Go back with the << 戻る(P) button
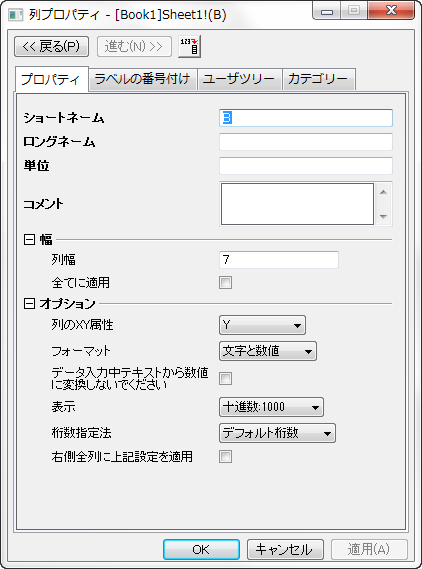 [x=52, y=46]
